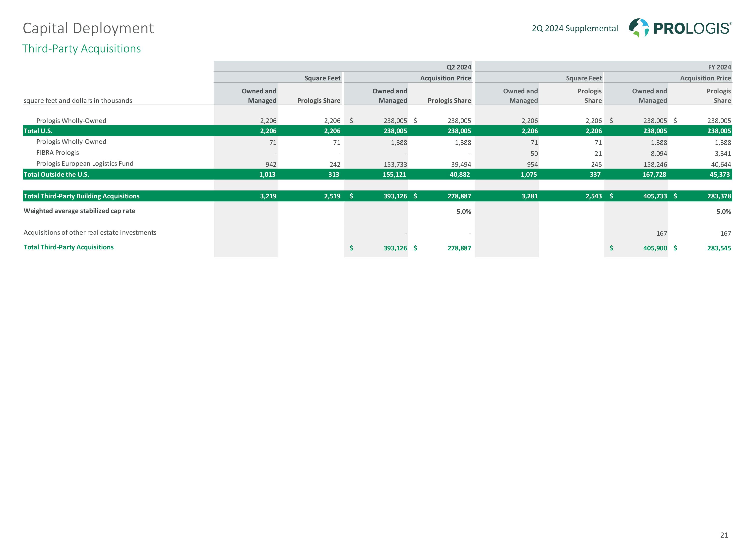Viewport: 747px width, 560px height.
Task: Click the "Total U.S." row label
Action: 38,131
